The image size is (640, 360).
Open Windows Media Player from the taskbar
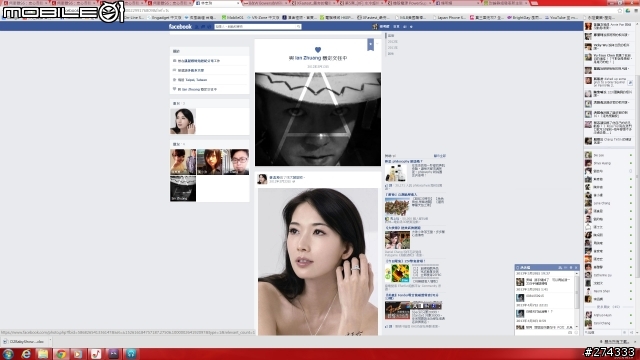pos(78,353)
